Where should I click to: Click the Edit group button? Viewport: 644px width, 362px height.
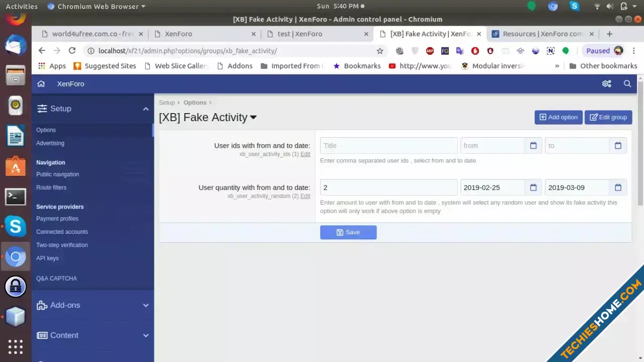608,117
